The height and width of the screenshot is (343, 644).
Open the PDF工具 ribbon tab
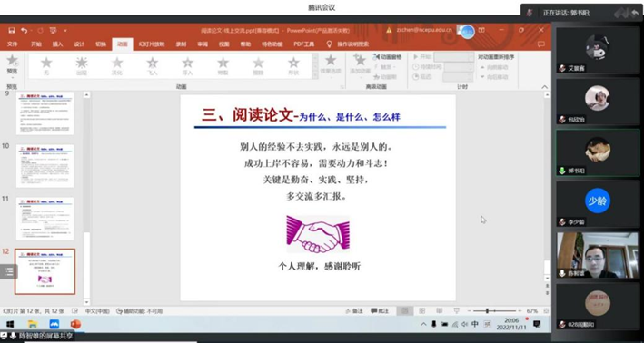click(304, 44)
